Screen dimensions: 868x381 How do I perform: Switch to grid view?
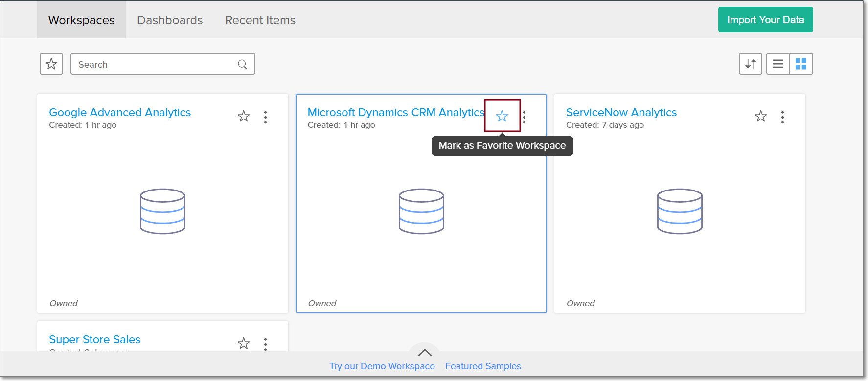801,64
